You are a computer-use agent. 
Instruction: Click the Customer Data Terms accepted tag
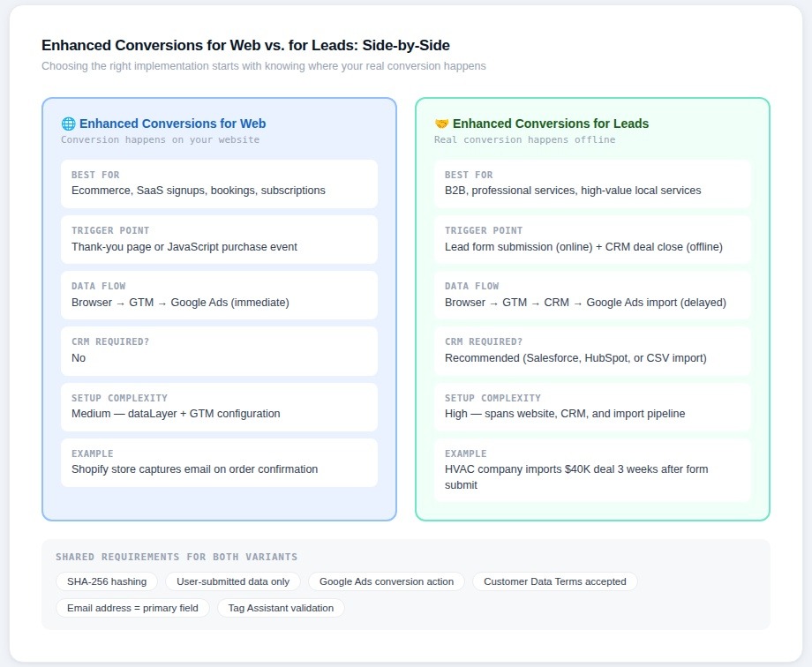pos(554,581)
